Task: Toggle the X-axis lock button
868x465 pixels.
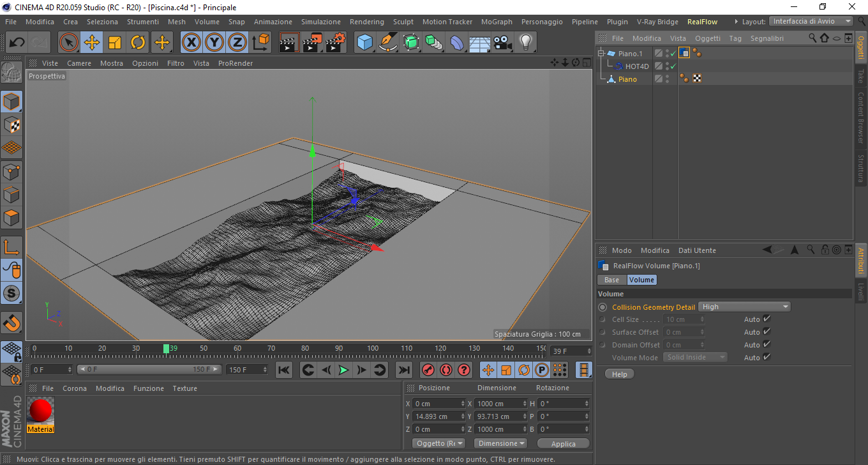Action: click(191, 43)
